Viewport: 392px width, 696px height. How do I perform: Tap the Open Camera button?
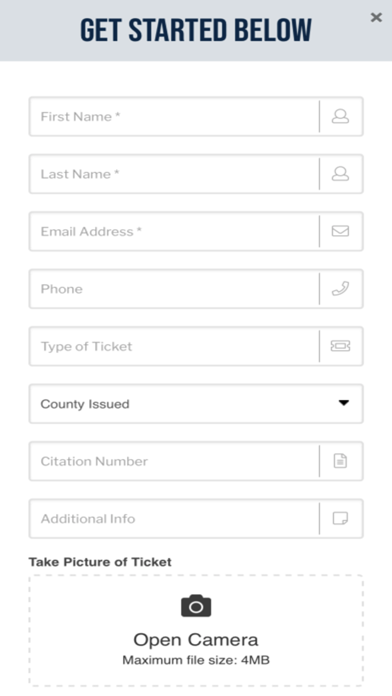click(x=196, y=640)
